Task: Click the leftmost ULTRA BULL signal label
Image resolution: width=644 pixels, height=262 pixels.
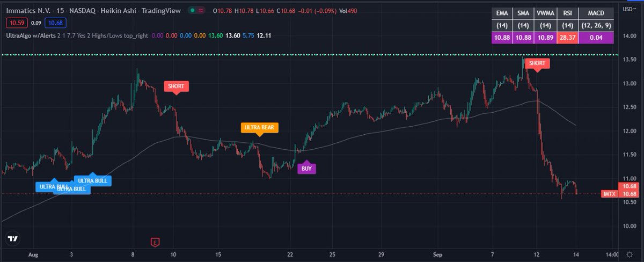Action: pyautogui.click(x=54, y=186)
